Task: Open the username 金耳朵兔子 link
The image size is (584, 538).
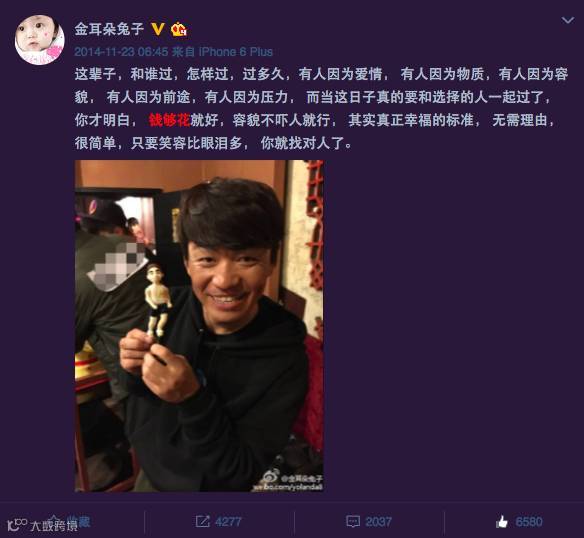Action: tap(109, 29)
